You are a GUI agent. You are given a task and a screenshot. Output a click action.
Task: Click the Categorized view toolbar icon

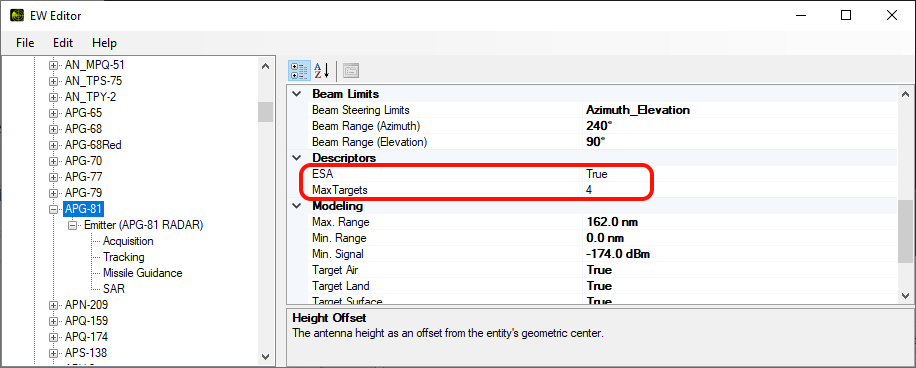click(x=300, y=71)
